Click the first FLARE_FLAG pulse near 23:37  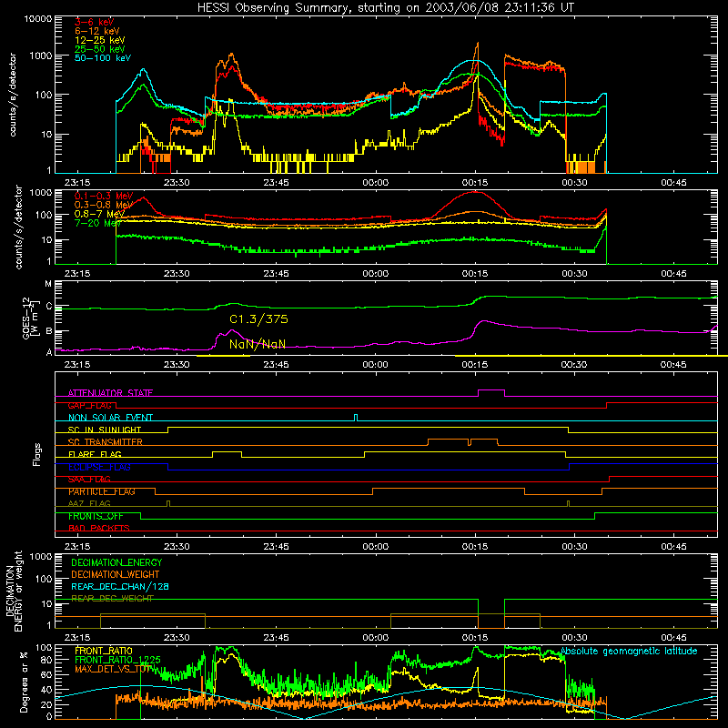tap(227, 452)
